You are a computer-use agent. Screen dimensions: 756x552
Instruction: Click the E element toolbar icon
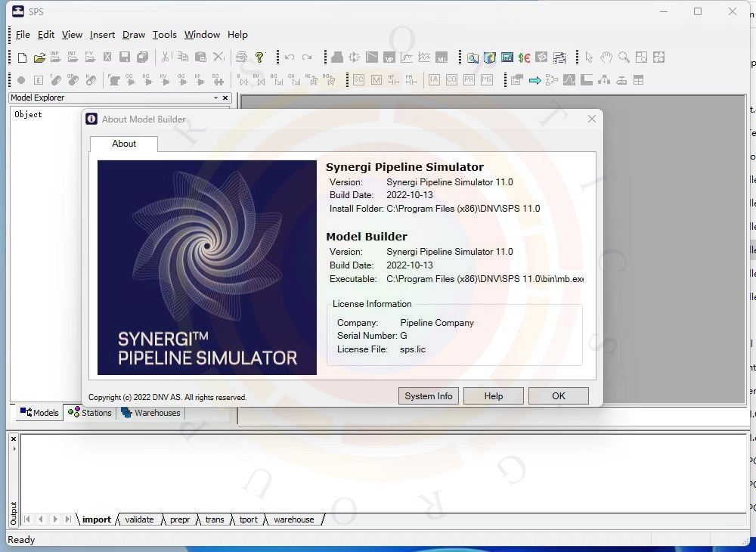click(39, 80)
